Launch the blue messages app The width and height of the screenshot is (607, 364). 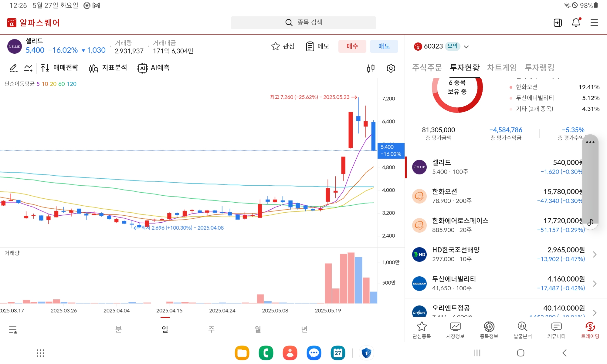pos(314,353)
